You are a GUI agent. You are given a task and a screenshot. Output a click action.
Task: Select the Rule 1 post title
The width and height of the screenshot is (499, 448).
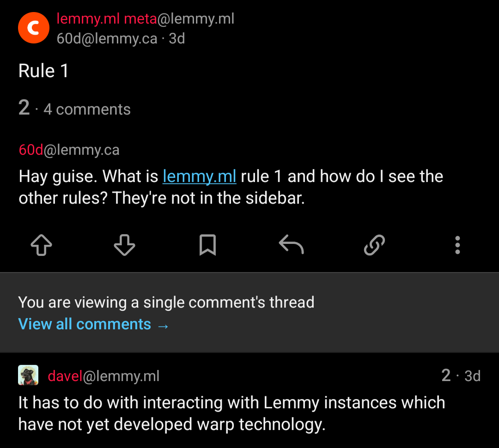(43, 71)
